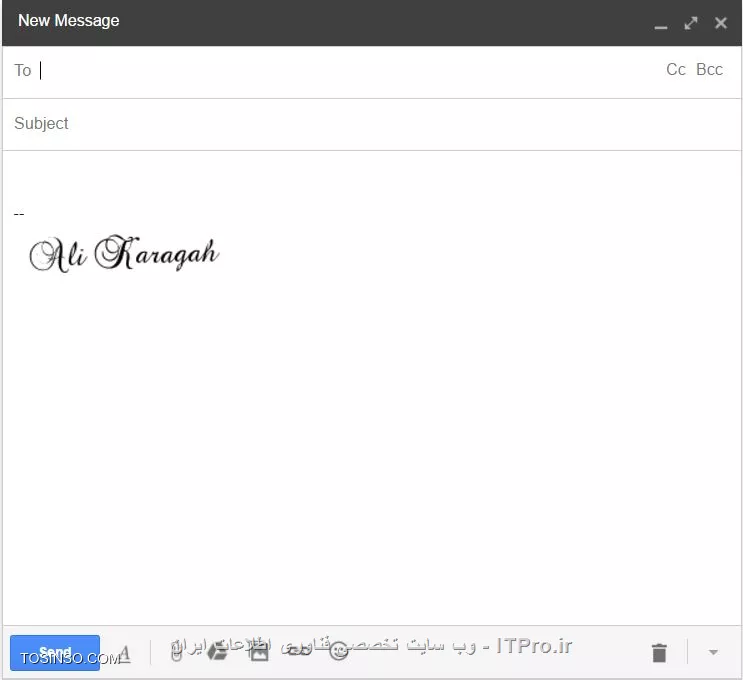
Task: Add Bcc recipients
Action: pos(709,70)
